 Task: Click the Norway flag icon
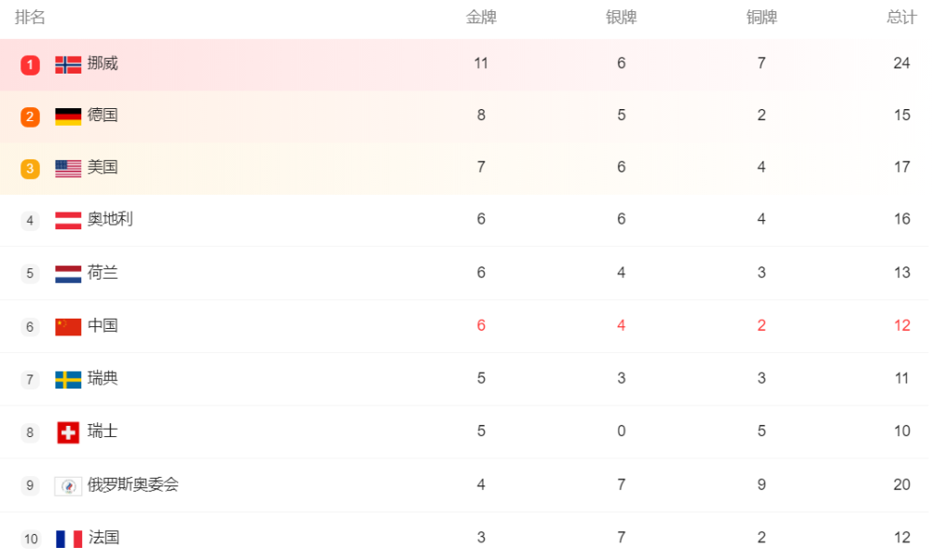pos(68,64)
